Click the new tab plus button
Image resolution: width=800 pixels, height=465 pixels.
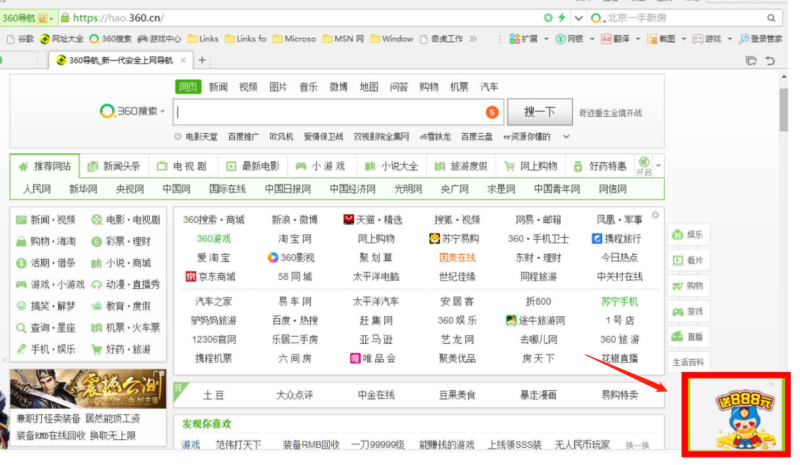(x=202, y=60)
